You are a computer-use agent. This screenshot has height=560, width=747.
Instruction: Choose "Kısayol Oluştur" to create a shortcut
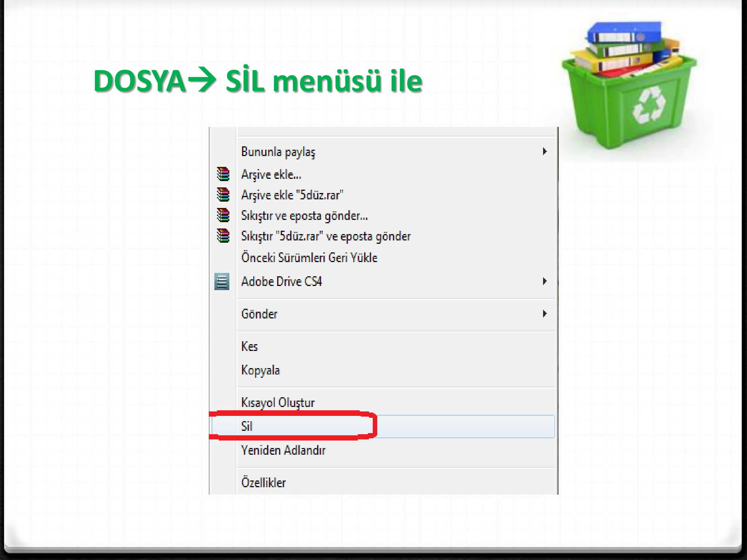tap(278, 402)
